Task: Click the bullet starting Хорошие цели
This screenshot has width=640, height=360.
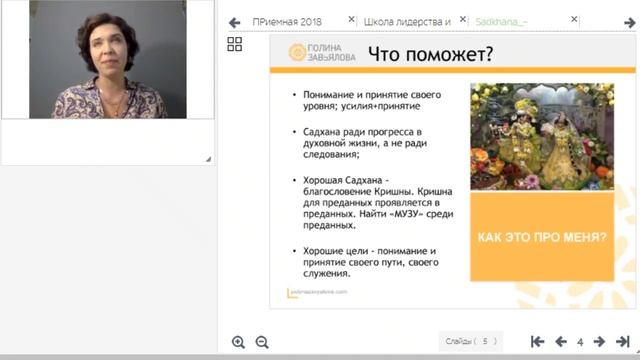Action: tap(371, 262)
